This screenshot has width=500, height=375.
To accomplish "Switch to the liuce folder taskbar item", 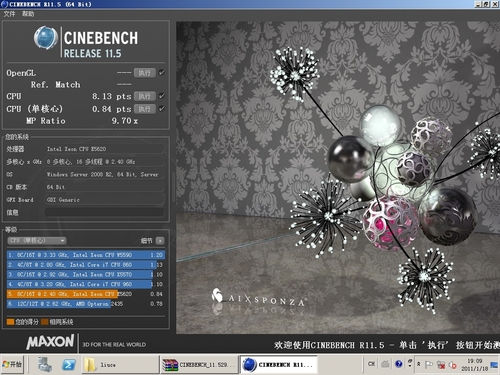I will coord(119,365).
